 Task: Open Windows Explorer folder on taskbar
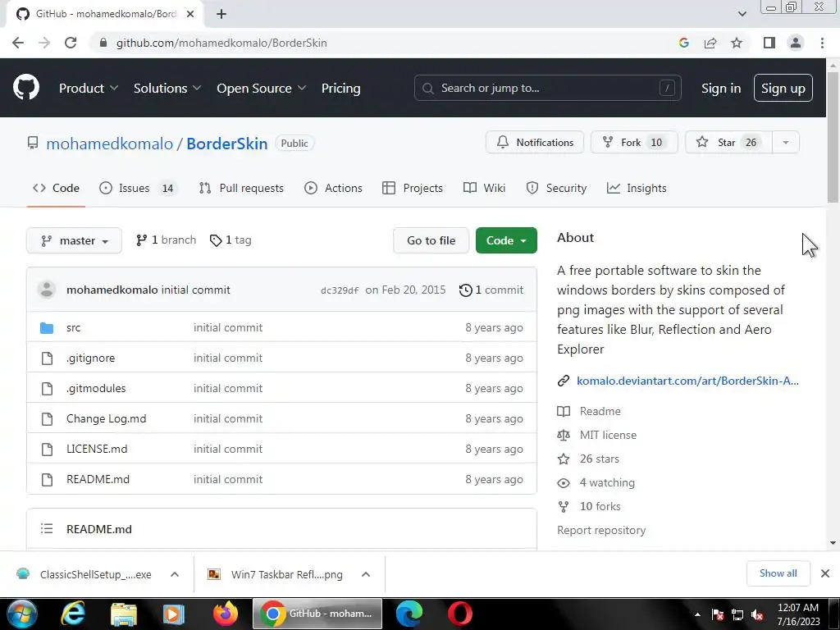[124, 614]
